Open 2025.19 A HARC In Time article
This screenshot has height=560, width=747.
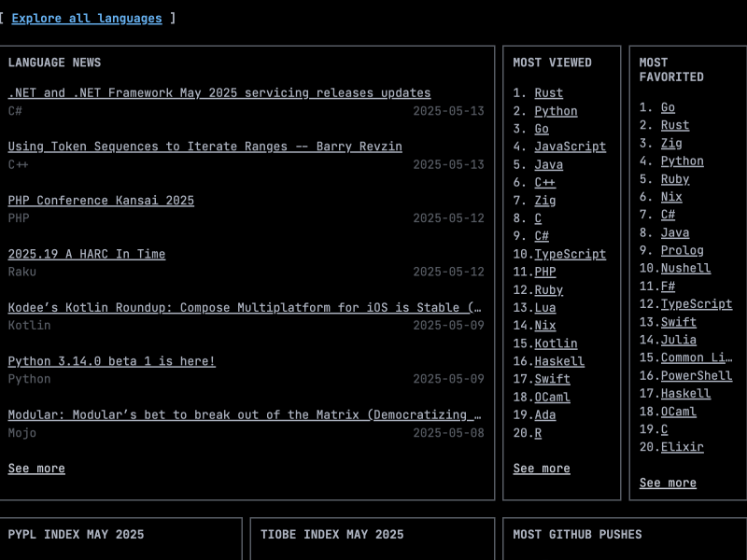pos(87,254)
